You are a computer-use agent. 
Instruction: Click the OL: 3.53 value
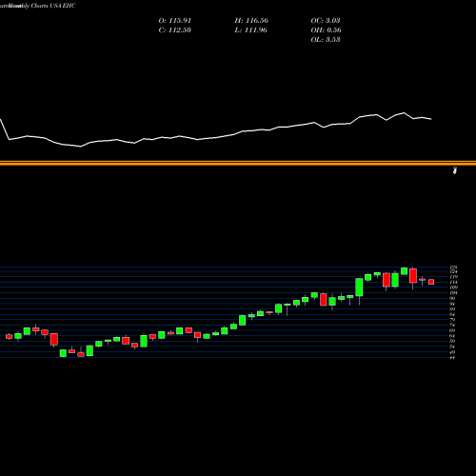(326, 40)
